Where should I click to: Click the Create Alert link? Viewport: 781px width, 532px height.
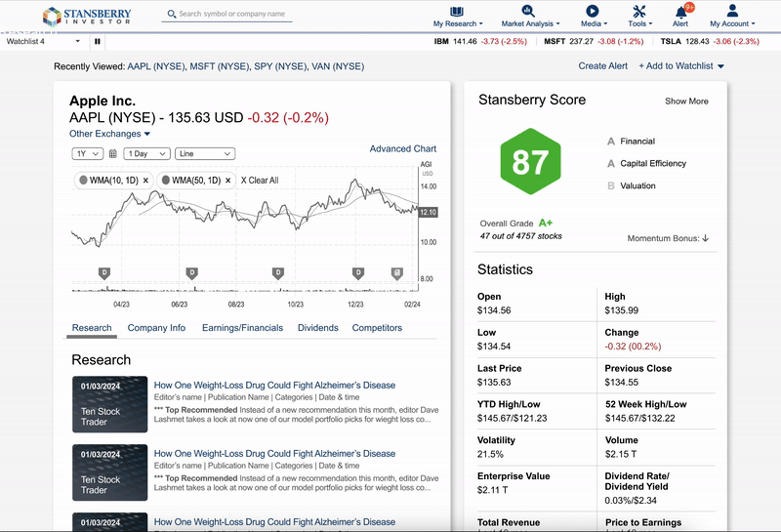tap(602, 65)
